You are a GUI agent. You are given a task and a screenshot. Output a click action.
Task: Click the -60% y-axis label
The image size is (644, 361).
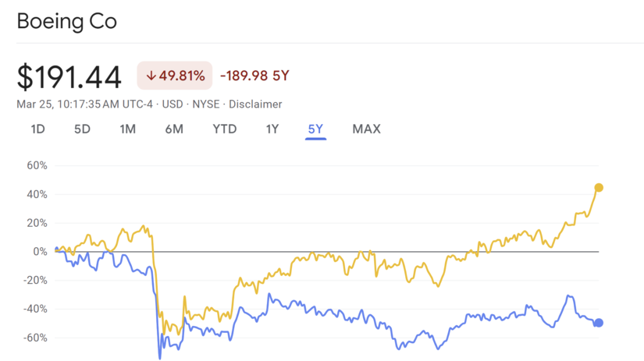[37, 338]
